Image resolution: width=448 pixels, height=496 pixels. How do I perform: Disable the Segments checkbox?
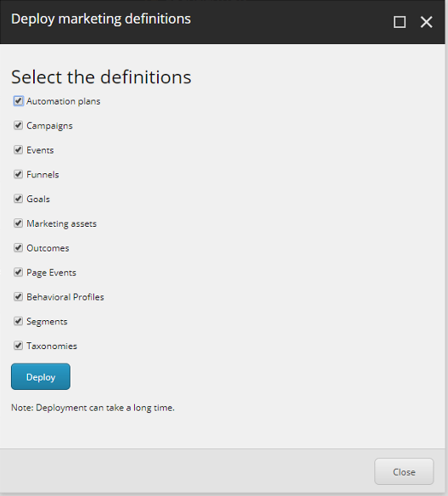[x=19, y=321]
